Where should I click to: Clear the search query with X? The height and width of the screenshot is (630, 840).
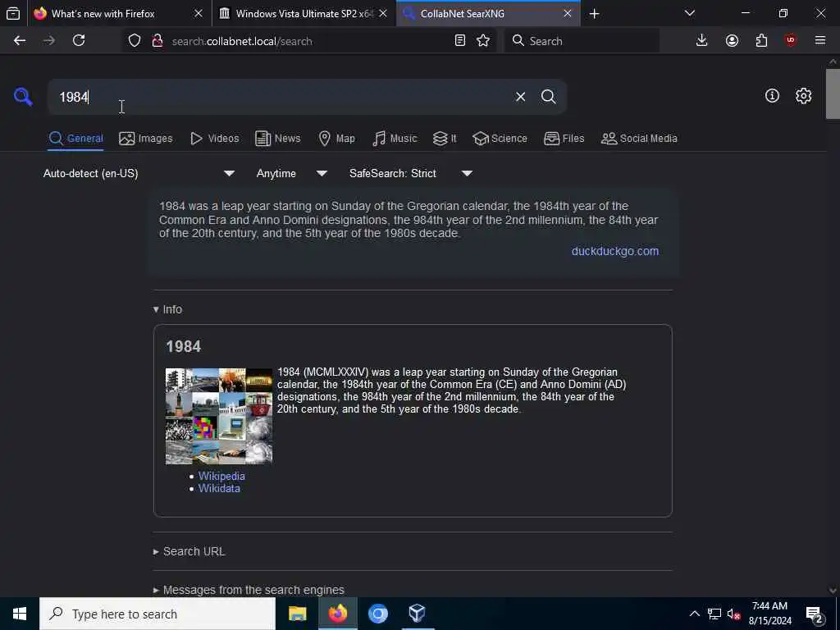pyautogui.click(x=520, y=97)
